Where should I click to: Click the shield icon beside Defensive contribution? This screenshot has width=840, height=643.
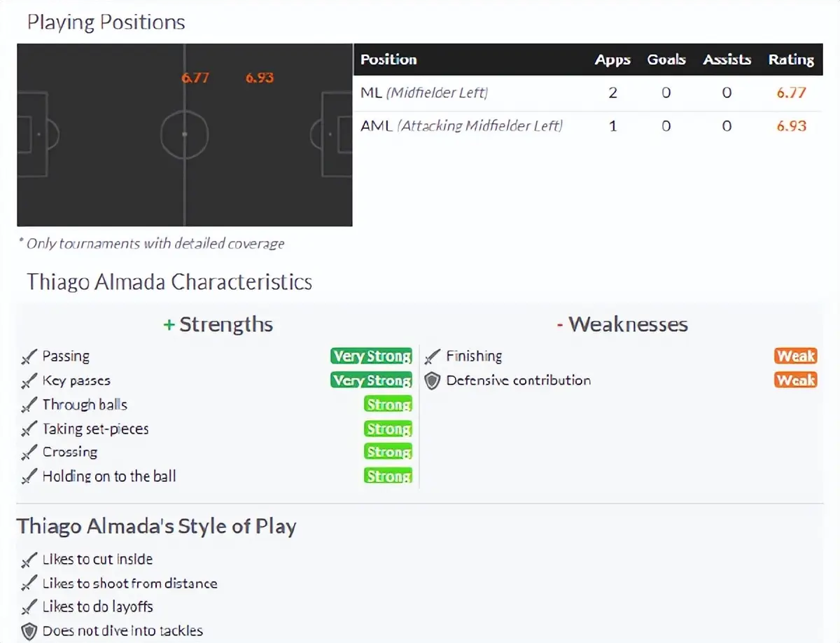tap(433, 381)
